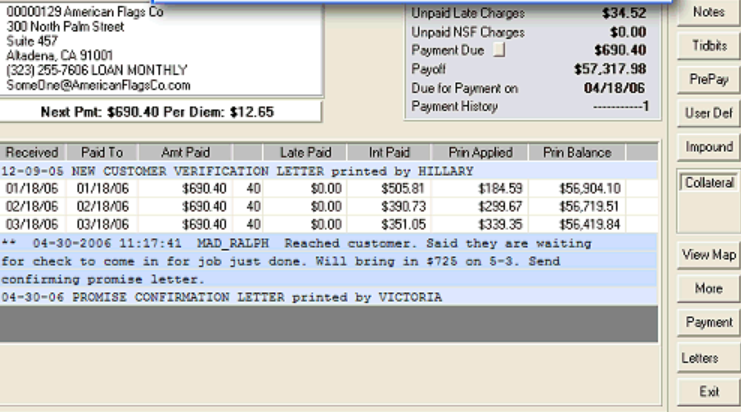
Task: Click the 300 North Palm Street line
Action: pyautogui.click(x=65, y=26)
